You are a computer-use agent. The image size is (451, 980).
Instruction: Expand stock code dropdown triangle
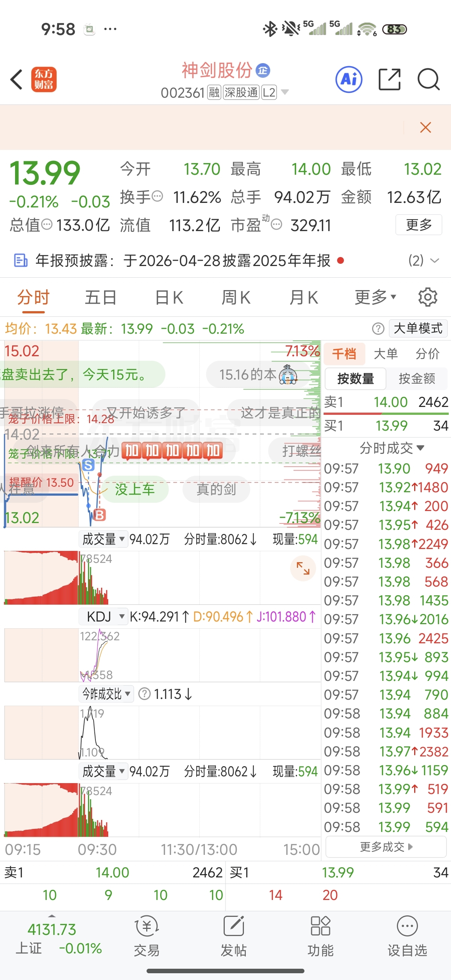click(x=285, y=92)
